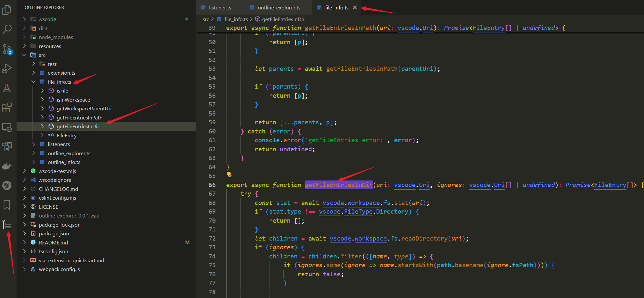Screen dimensions: 644x298
Task: Click the .vscode-test.mjs file icon
Action: tap(33, 171)
